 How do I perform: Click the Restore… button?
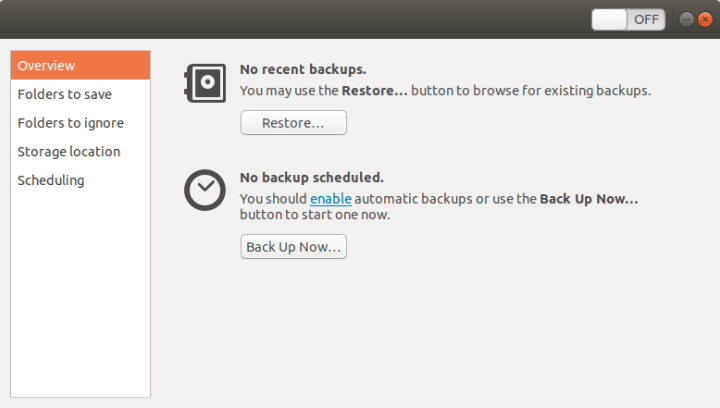293,123
